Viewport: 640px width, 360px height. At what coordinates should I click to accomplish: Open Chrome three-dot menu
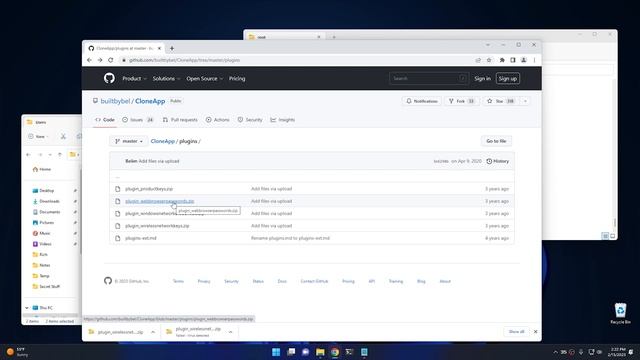(534, 60)
